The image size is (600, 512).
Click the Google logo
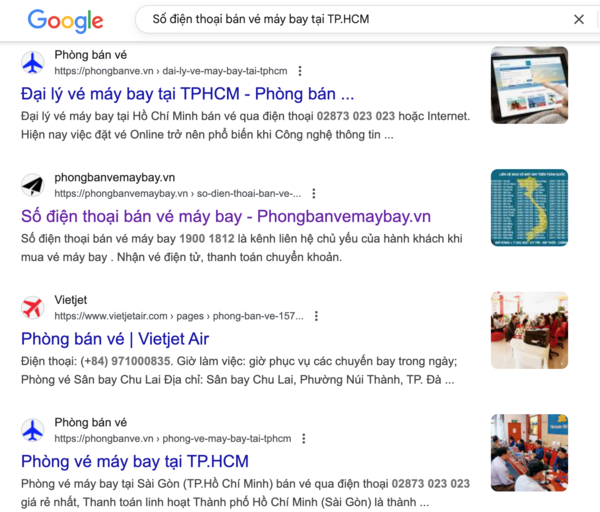[x=65, y=21]
